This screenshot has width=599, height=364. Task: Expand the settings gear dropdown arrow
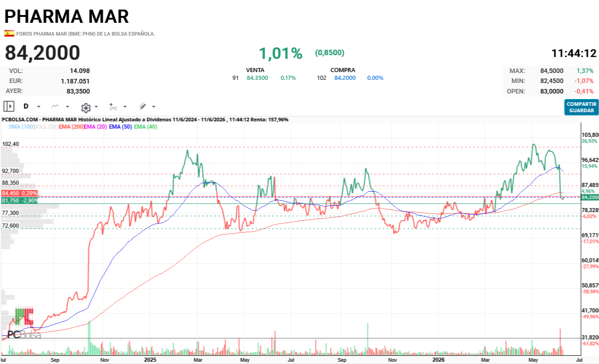tap(96, 107)
